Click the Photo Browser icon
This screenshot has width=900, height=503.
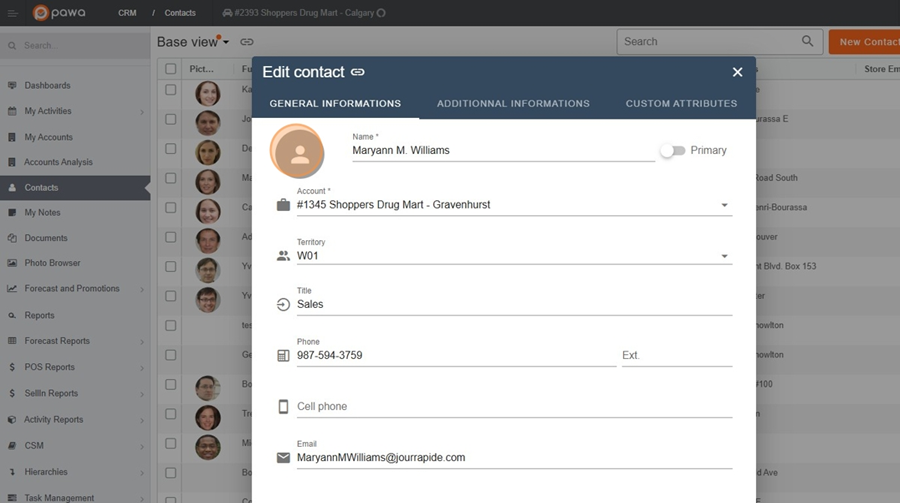[x=12, y=263]
